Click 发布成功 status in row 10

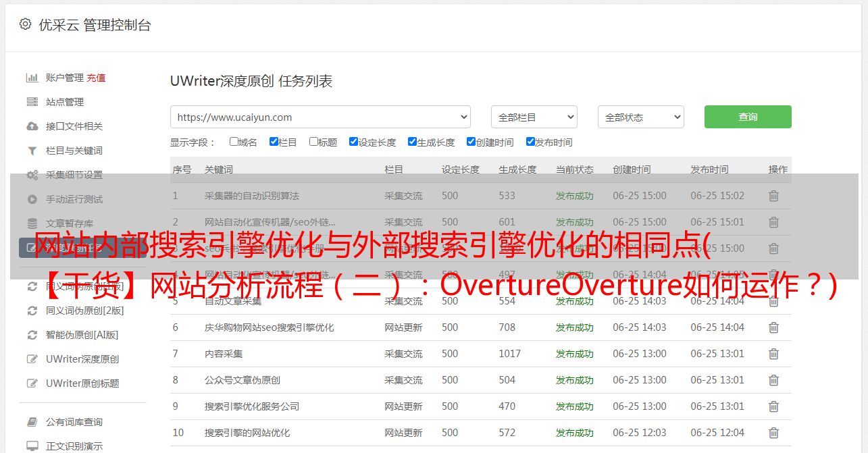point(575,433)
